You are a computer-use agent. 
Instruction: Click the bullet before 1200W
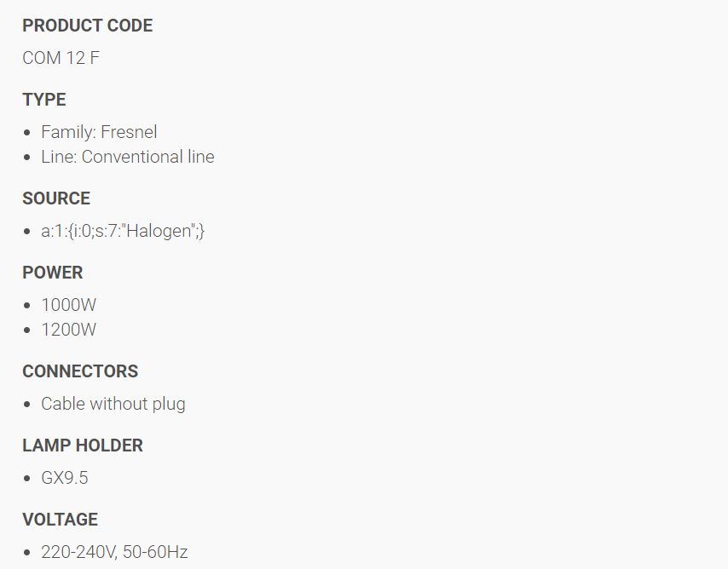[27, 330]
